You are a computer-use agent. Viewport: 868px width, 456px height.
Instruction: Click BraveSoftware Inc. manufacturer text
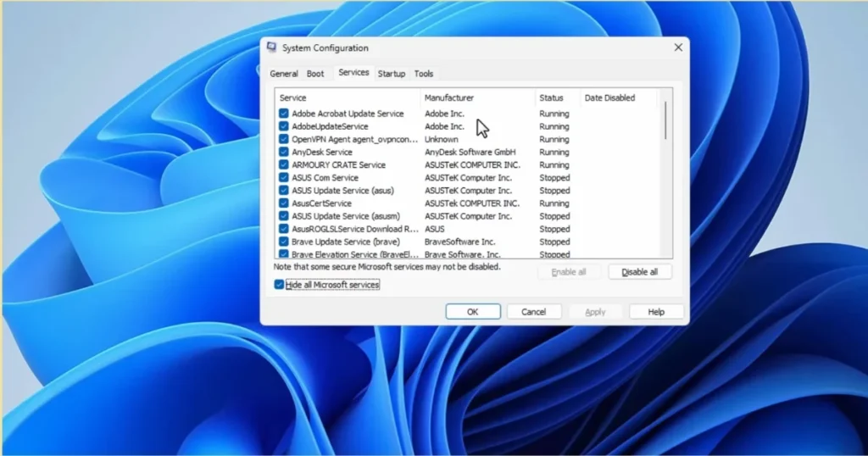click(459, 242)
